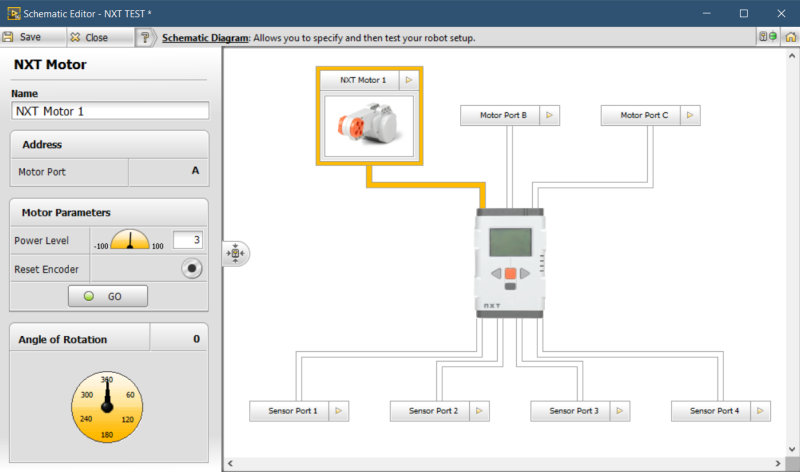The image size is (800, 472).
Task: Click the Power Level numeric value box
Action: pos(187,240)
